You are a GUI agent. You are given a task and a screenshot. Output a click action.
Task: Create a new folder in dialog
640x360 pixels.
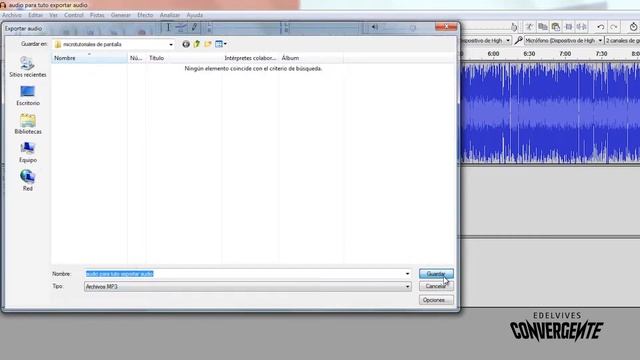208,44
